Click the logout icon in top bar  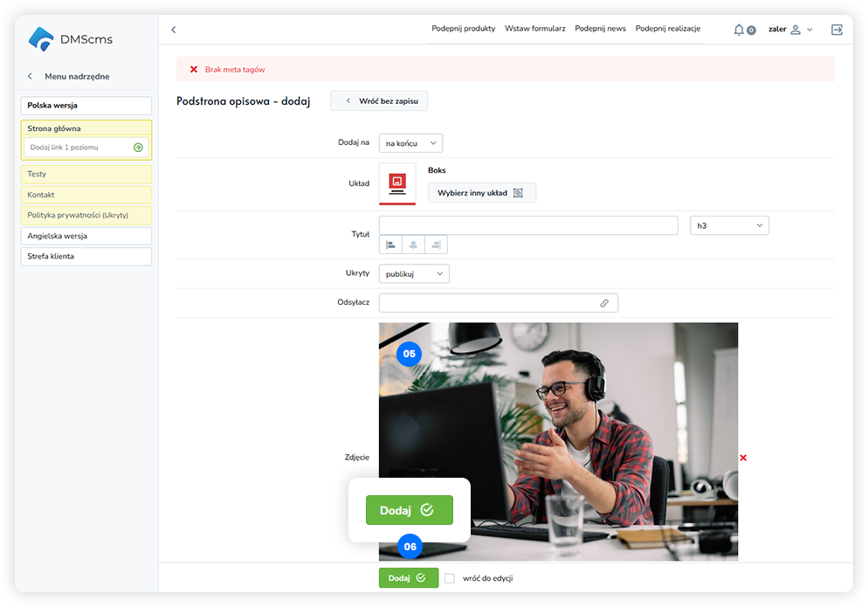pyautogui.click(x=837, y=30)
